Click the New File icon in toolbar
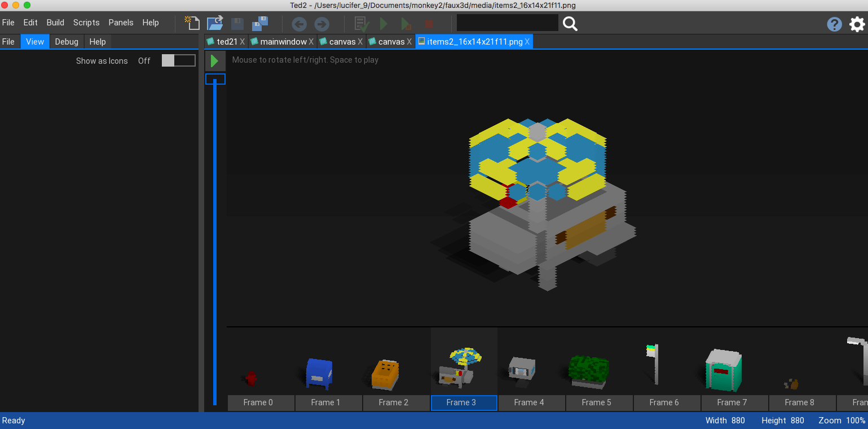The height and width of the screenshot is (429, 868). 192,23
